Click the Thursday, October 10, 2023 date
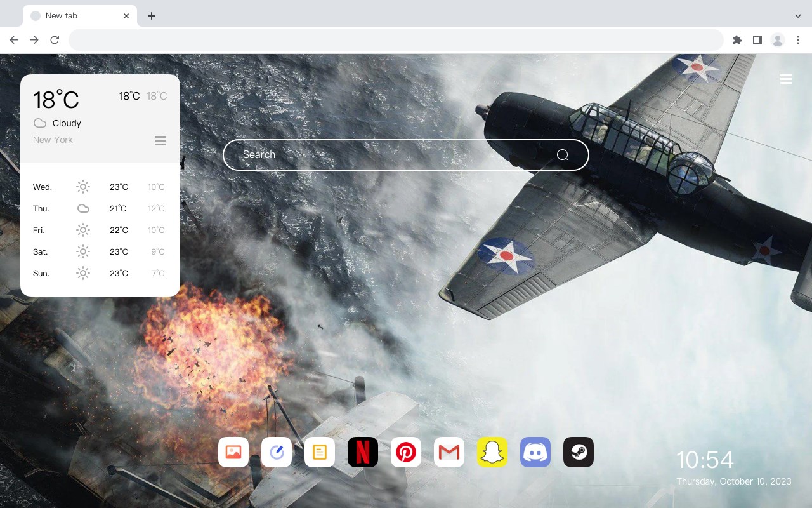The image size is (812, 508). (734, 481)
